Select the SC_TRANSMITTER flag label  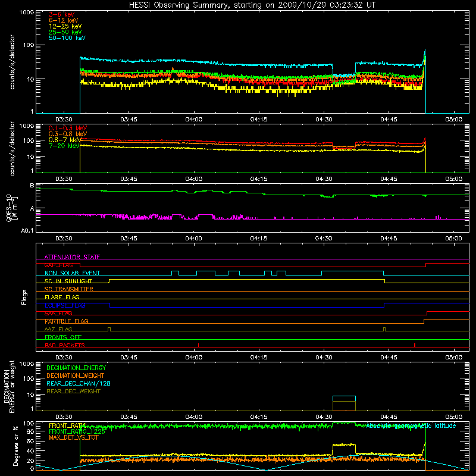pos(69,289)
